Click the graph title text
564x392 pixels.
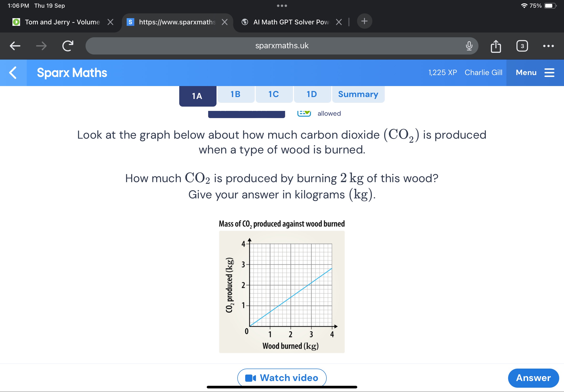click(282, 224)
